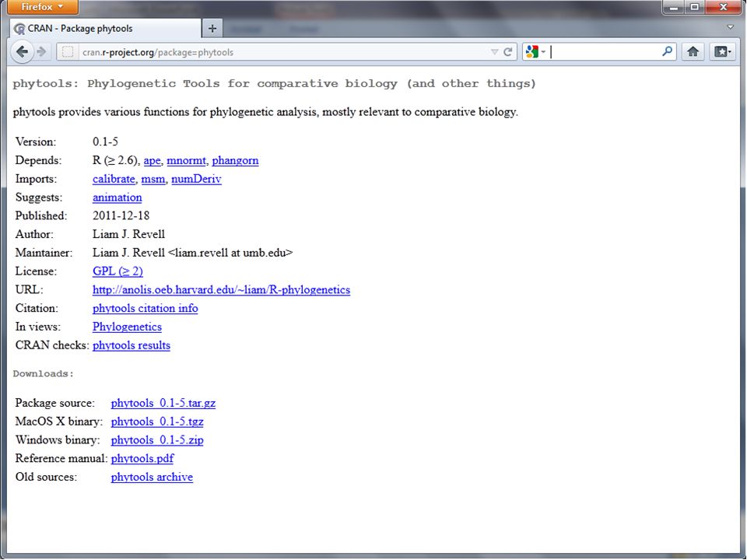747x560 pixels.
Task: Click the maintainer email text liam.revell at umb.edu
Action: [230, 253]
